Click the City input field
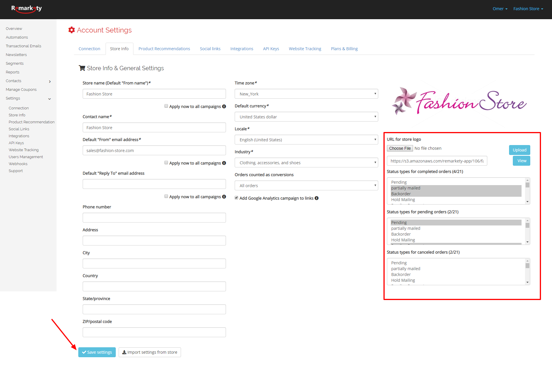Screen dimensions: 552x392 [154, 263]
